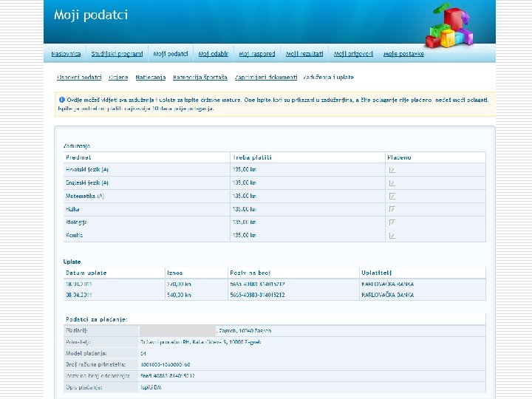
Task: Click the colorful blocks logo
Action: [x=449, y=26]
